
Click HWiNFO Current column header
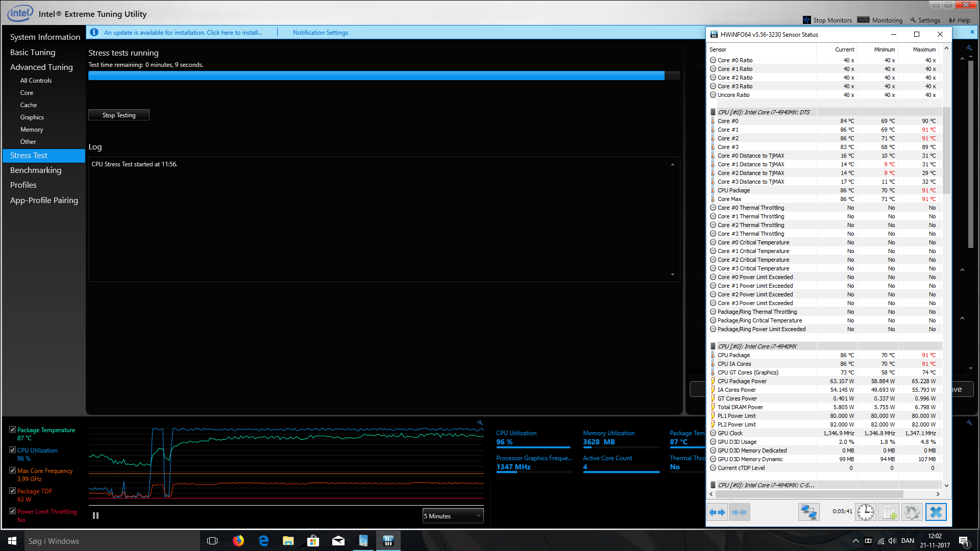[837, 49]
